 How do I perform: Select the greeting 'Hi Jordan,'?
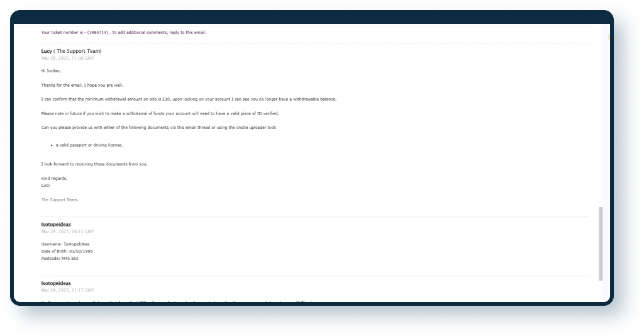coord(51,71)
